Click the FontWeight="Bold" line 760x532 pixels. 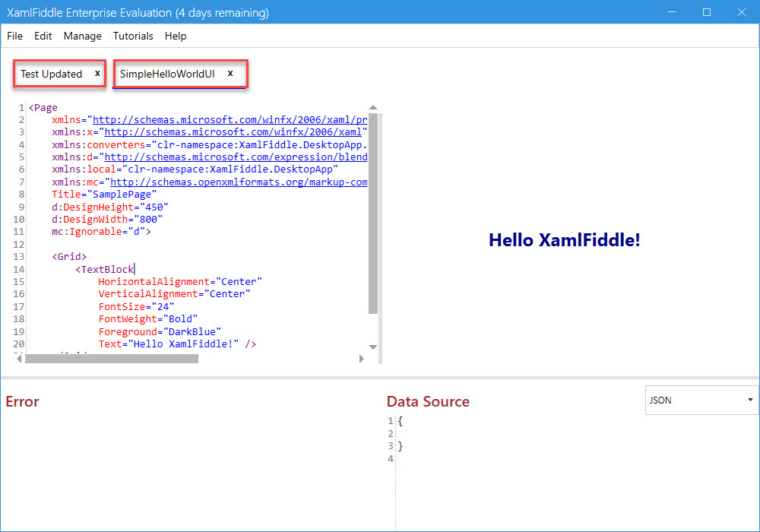click(148, 318)
